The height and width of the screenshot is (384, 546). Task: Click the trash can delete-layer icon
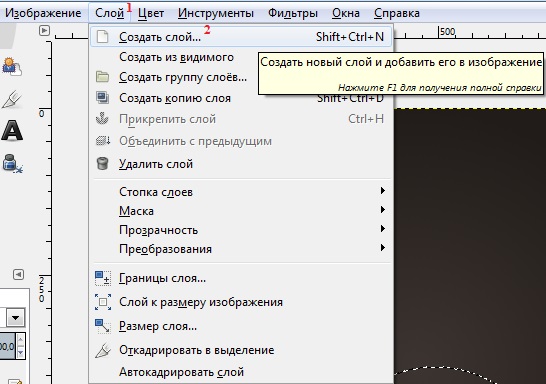point(102,163)
